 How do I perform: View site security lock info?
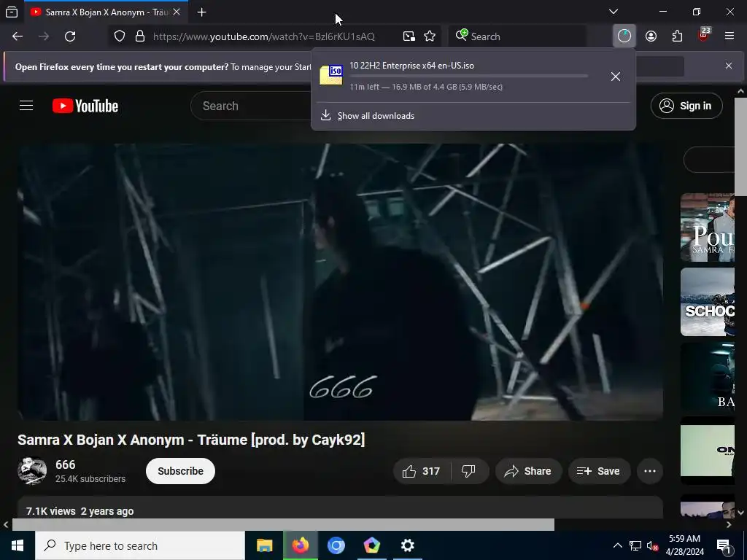139,36
